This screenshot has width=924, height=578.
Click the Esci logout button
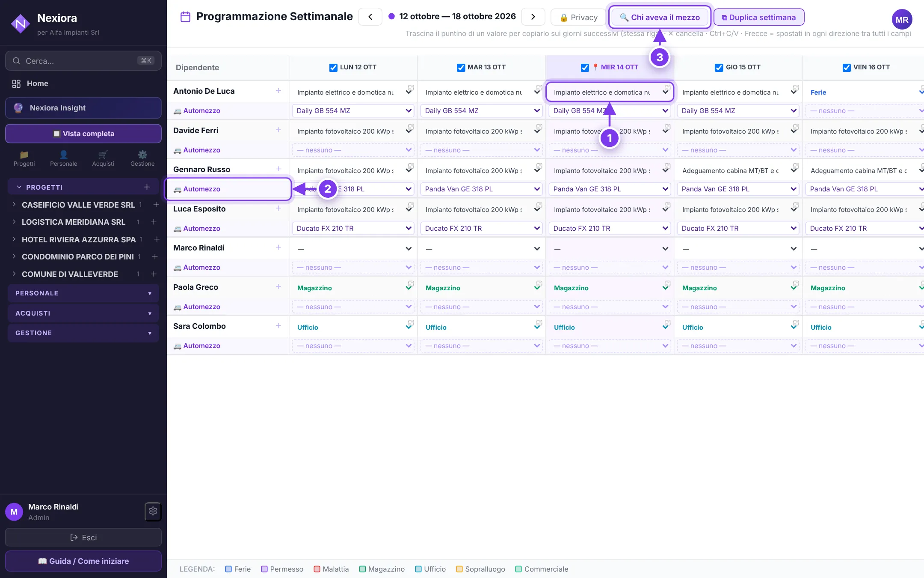(x=83, y=537)
